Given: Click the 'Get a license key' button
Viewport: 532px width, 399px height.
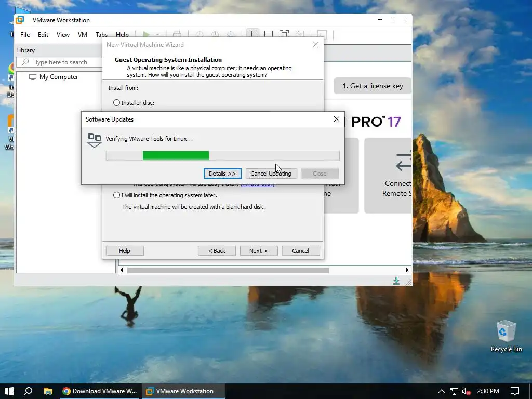Looking at the screenshot, I should pos(373,86).
